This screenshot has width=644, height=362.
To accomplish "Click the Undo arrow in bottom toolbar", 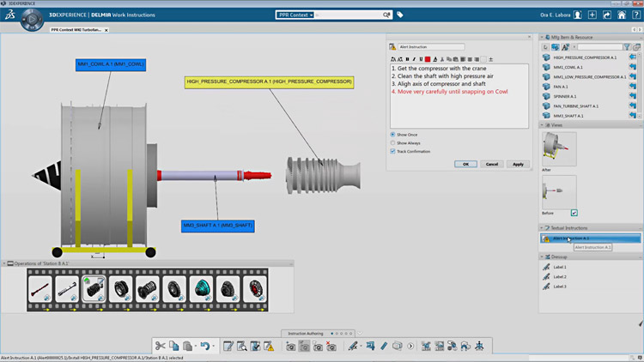I will tap(204, 346).
